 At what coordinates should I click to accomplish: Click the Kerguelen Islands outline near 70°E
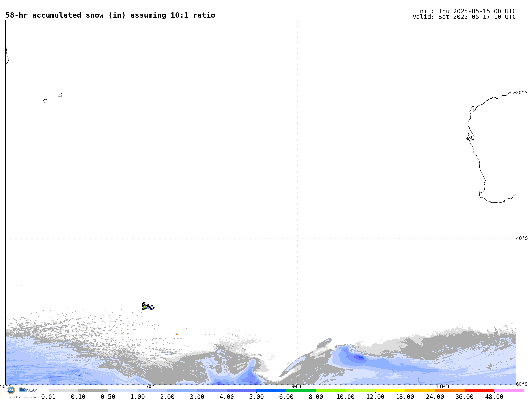(x=149, y=306)
